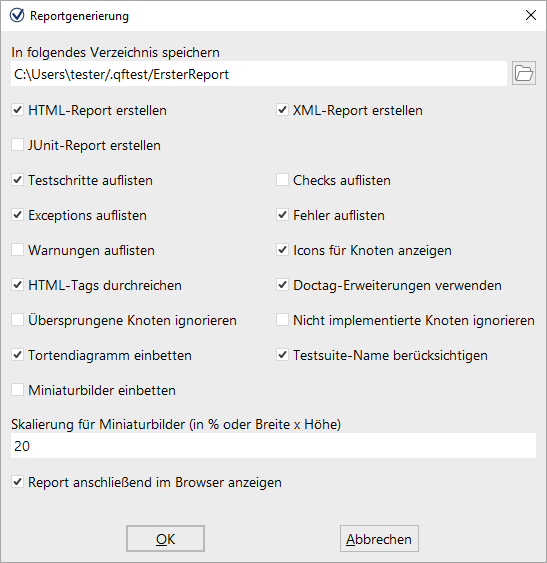The width and height of the screenshot is (547, 563).
Task: Enable JUnit-Report erstellen checkbox
Action: point(17,145)
